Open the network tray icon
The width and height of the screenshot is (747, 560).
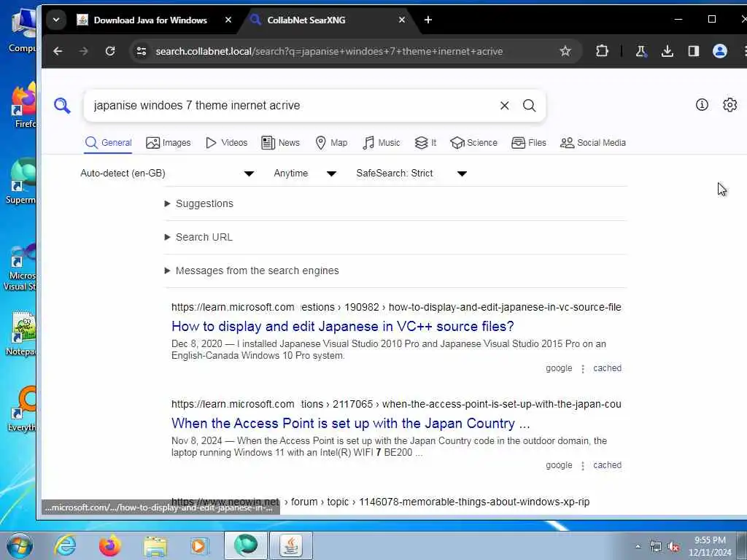[656, 547]
